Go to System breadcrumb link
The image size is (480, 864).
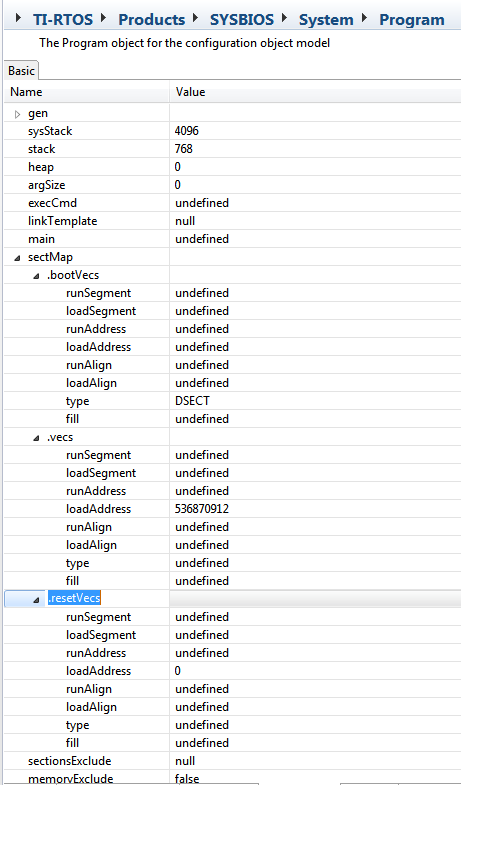tap(326, 20)
